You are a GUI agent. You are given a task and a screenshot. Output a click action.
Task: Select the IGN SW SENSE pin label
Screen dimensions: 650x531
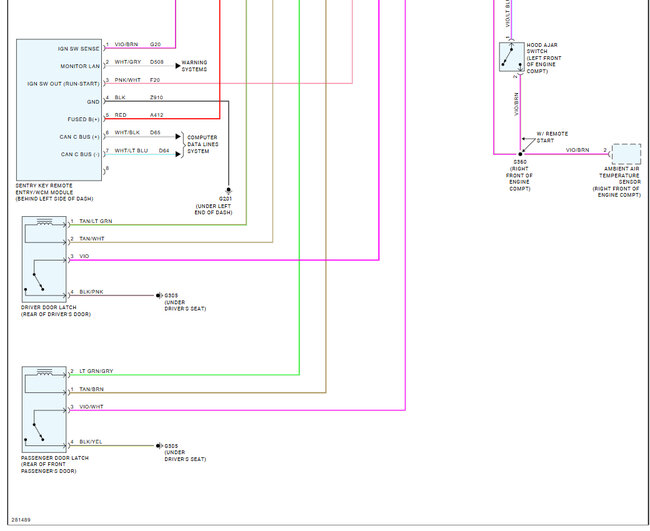79,48
